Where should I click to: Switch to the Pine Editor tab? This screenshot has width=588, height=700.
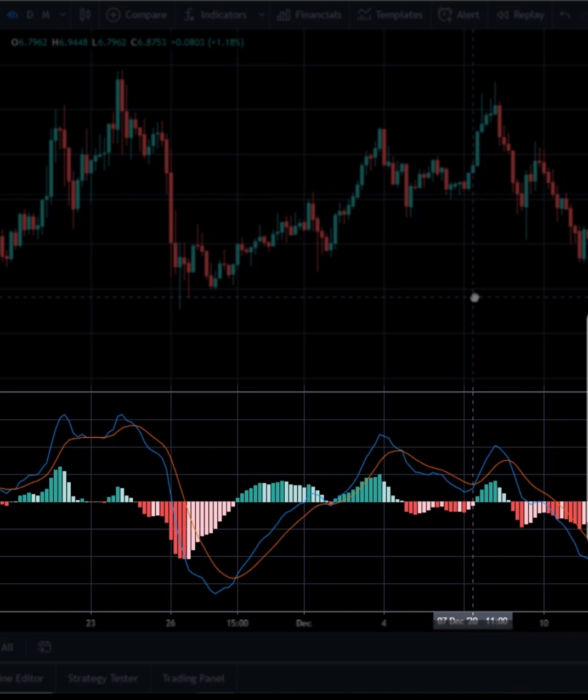[22, 679]
